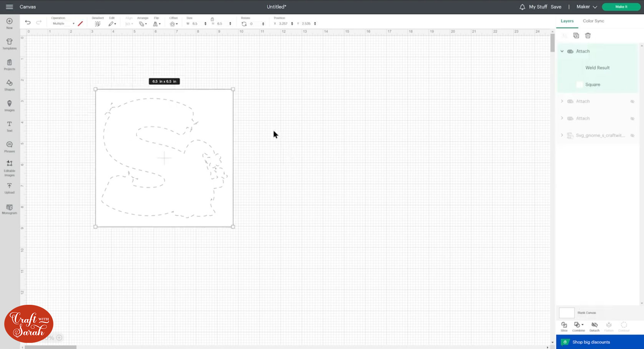Show the second hidden Attach layer
The height and width of the screenshot is (349, 644).
point(632,101)
